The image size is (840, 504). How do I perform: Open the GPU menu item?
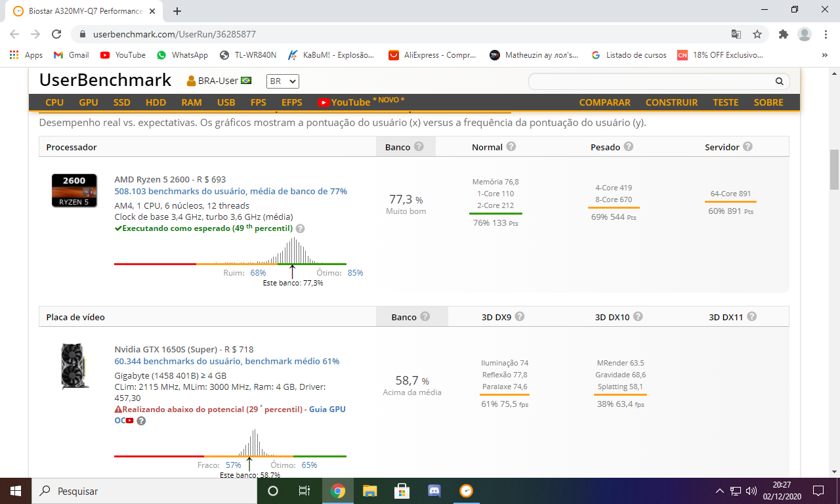(89, 102)
